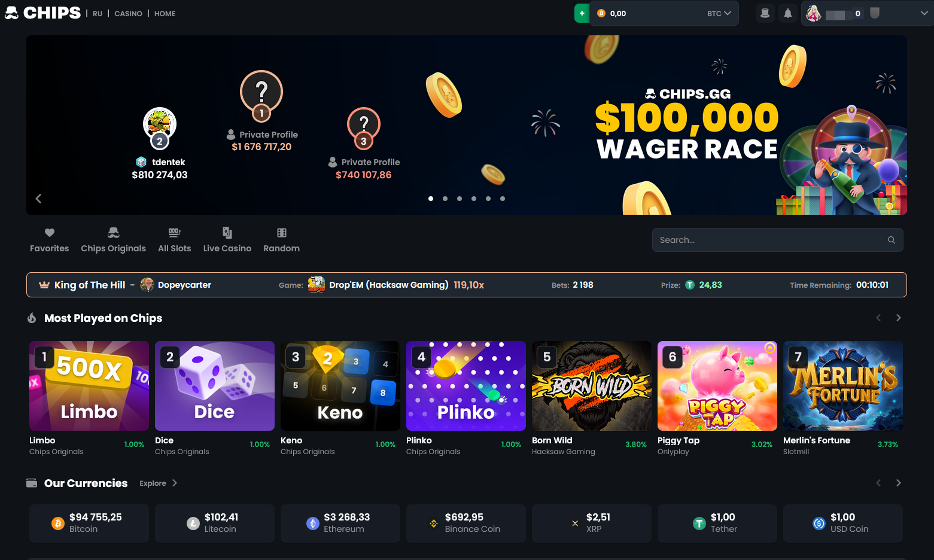
Task: Click the user avatar in header
Action: (x=813, y=13)
